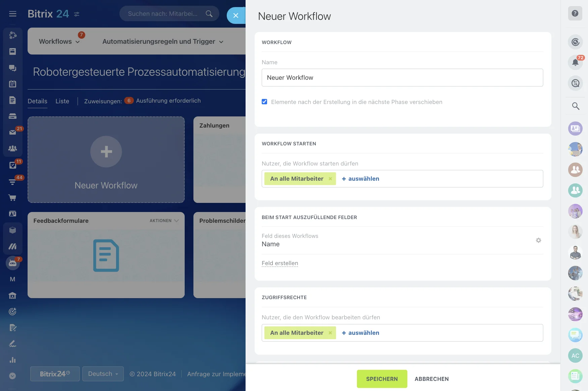Expand the Workflows dropdown menu
The width and height of the screenshot is (588, 391).
[x=60, y=41]
